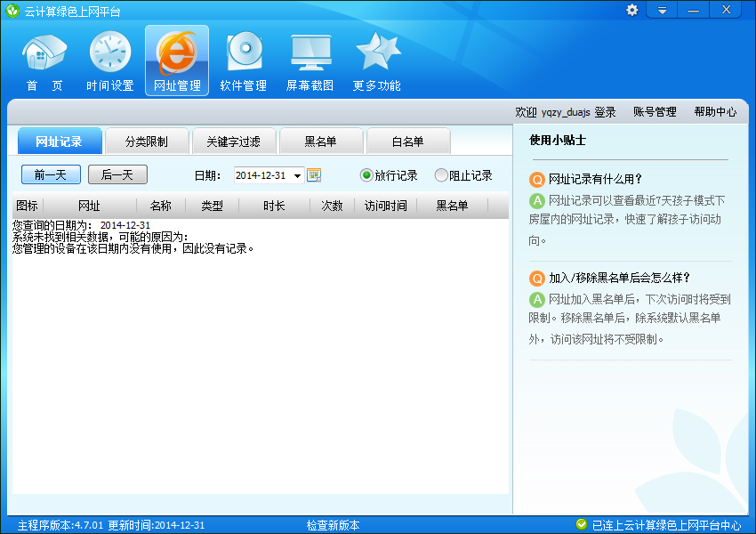Image resolution: width=756 pixels, height=534 pixels.
Task: Select the 放行记录 radio button
Action: click(365, 175)
